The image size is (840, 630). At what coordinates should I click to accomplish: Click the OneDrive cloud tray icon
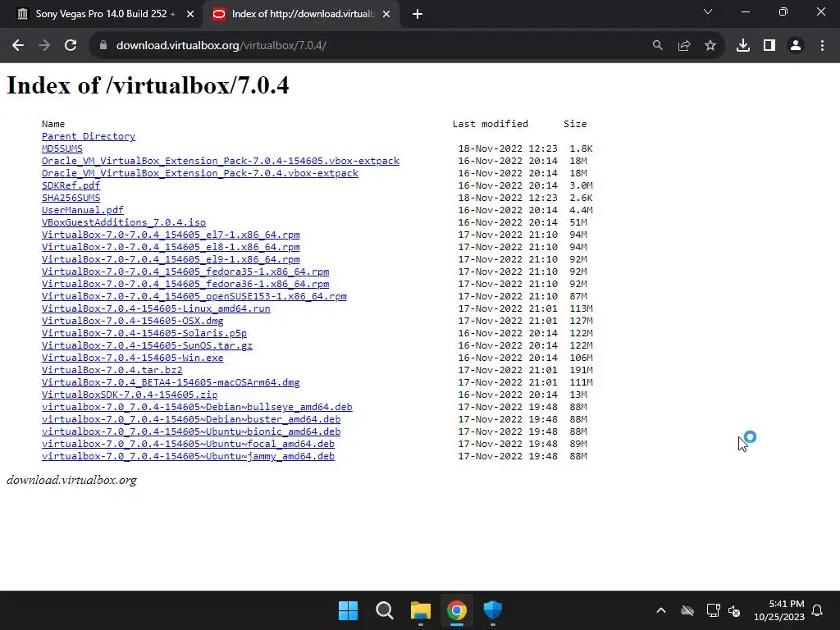pos(687,610)
